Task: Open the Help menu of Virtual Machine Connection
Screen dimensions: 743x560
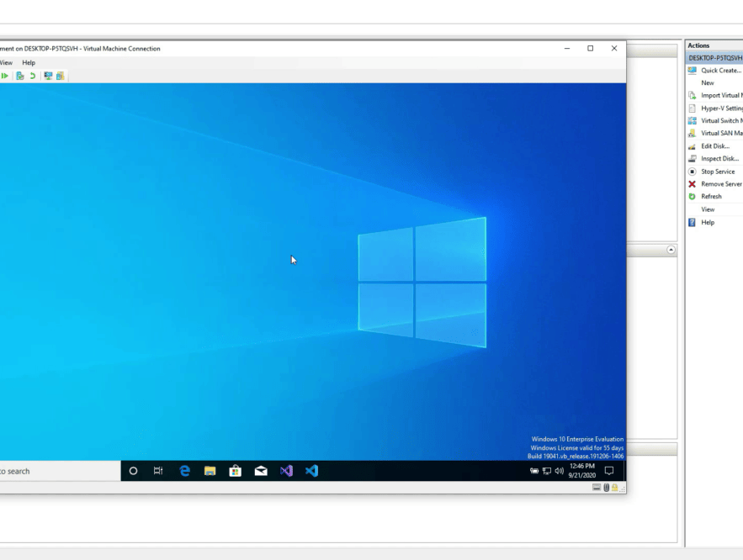Action: click(x=29, y=62)
